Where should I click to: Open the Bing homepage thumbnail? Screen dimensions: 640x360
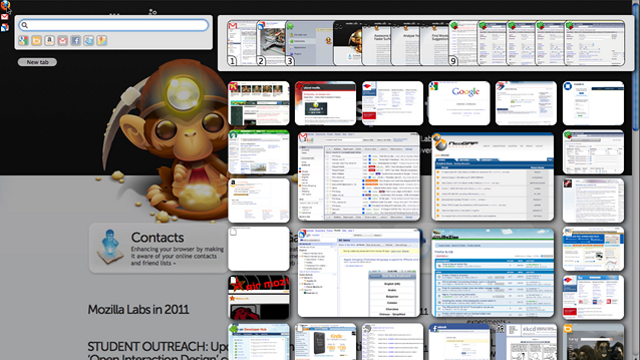(x=593, y=342)
